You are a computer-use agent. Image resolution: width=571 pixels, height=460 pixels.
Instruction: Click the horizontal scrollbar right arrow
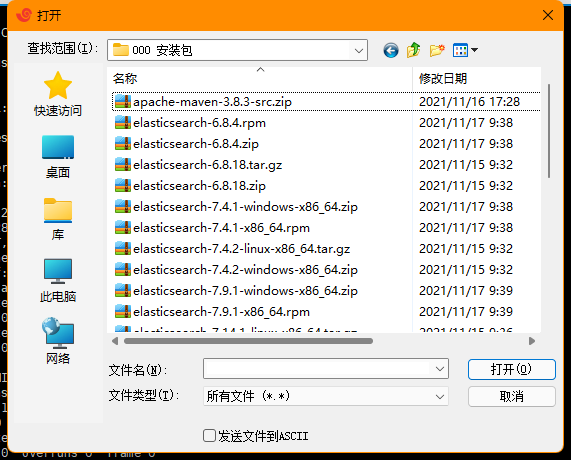(x=532, y=341)
